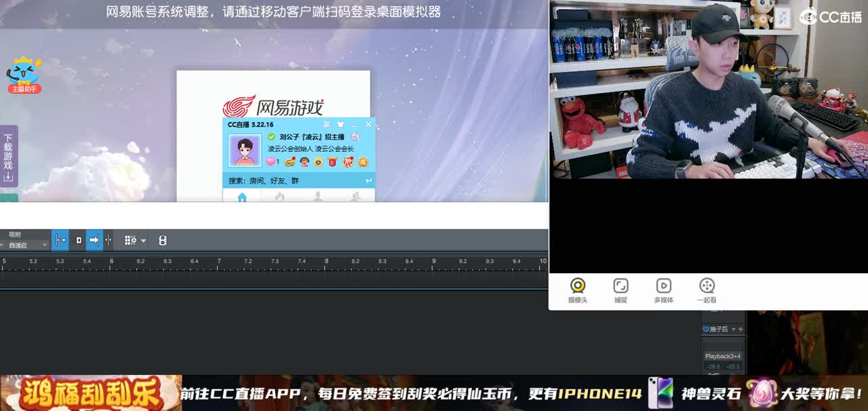Click the green online status check
Viewport: 868px width, 411px height.
pyautogui.click(x=272, y=137)
